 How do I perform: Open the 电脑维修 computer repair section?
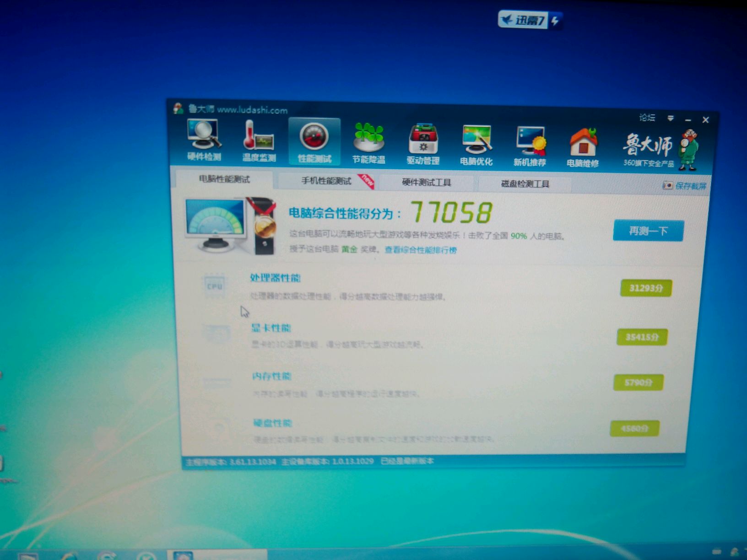pos(583,147)
